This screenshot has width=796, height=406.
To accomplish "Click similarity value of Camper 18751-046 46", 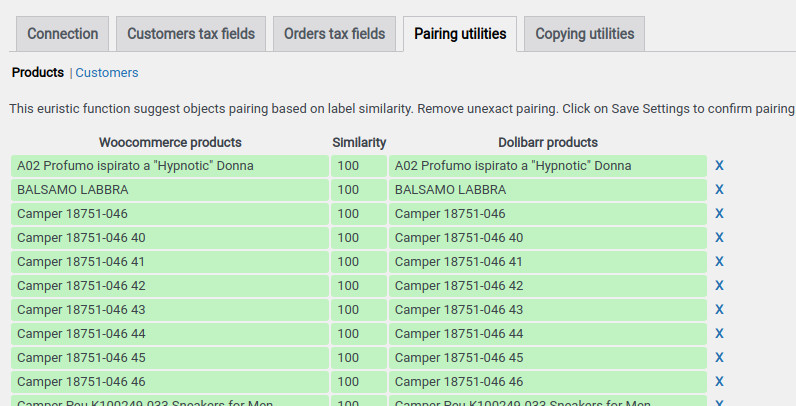I will point(358,382).
